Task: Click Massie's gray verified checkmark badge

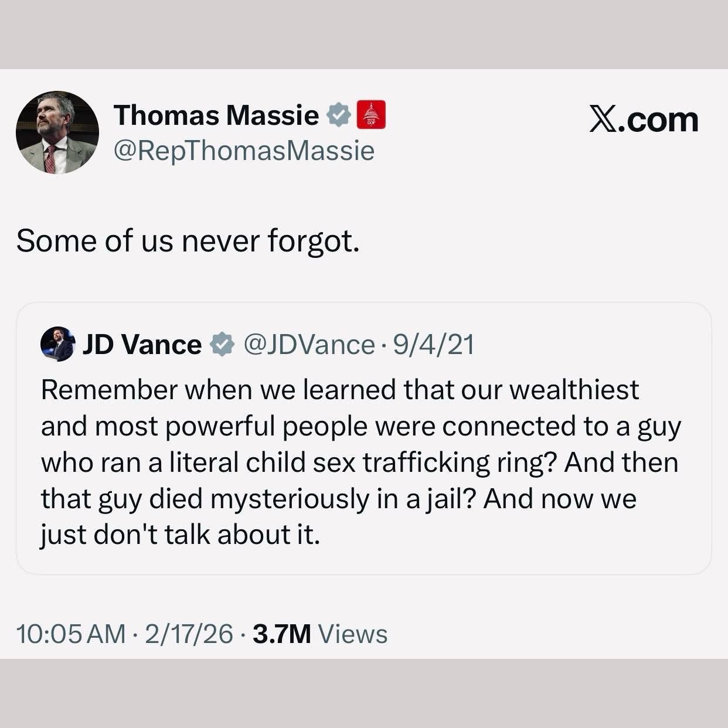Action: (x=338, y=115)
